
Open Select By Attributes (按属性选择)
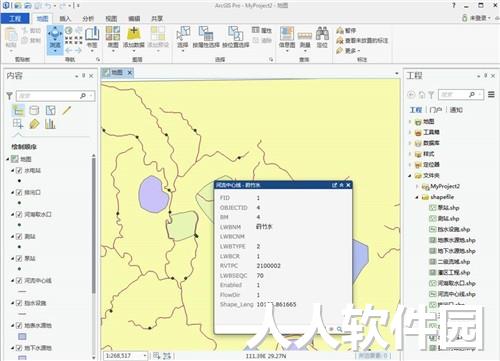[206, 37]
